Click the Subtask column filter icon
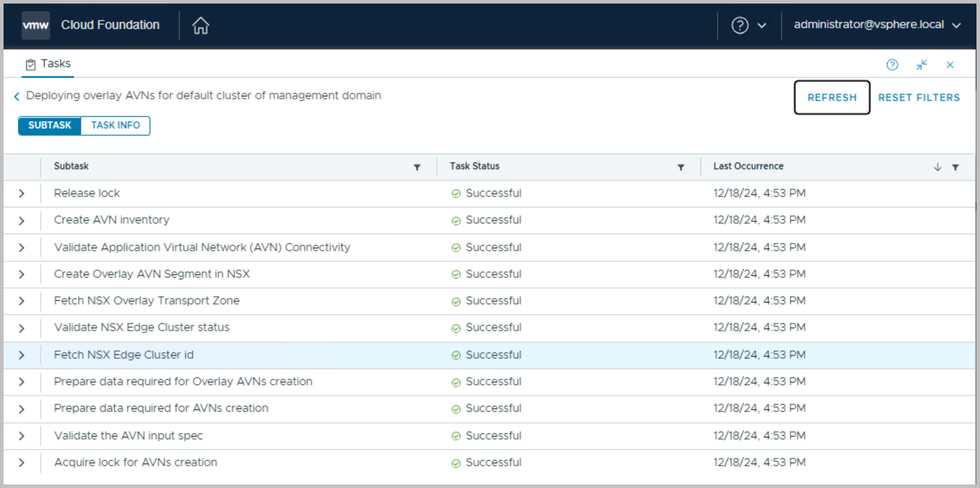 coord(417,168)
